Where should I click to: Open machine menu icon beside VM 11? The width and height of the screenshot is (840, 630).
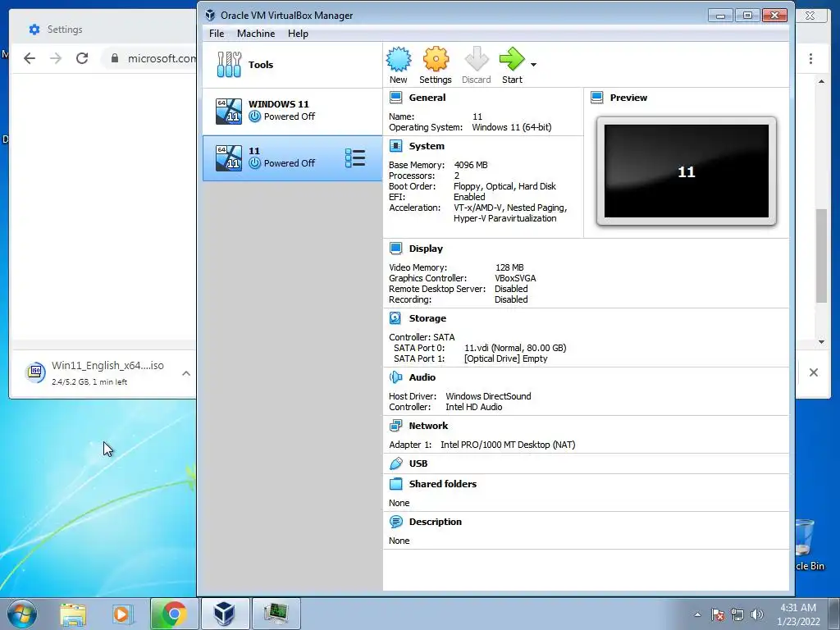click(x=355, y=158)
